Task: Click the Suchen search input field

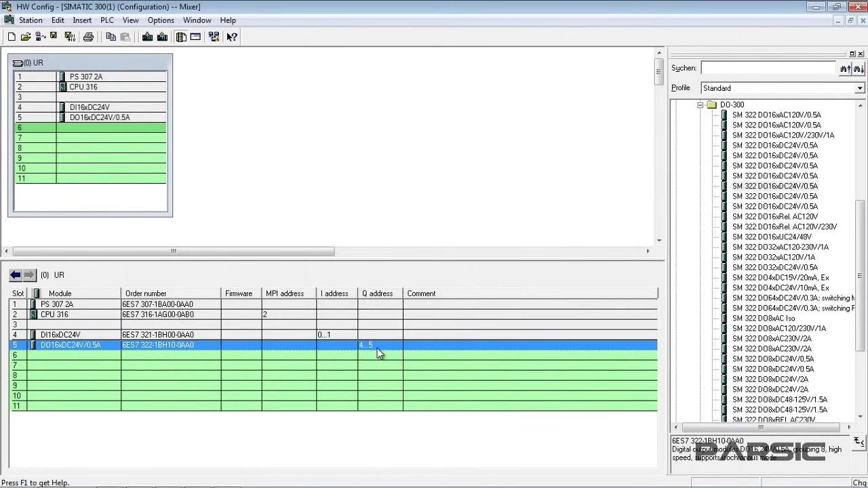Action: [769, 68]
